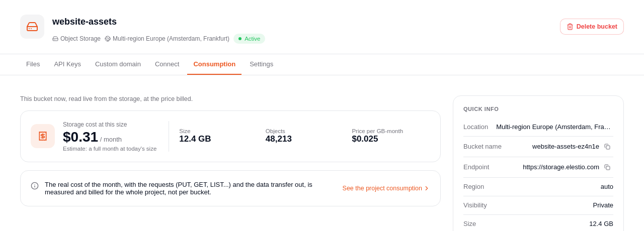
Task: Go to the Connect tab
Action: tap(167, 64)
